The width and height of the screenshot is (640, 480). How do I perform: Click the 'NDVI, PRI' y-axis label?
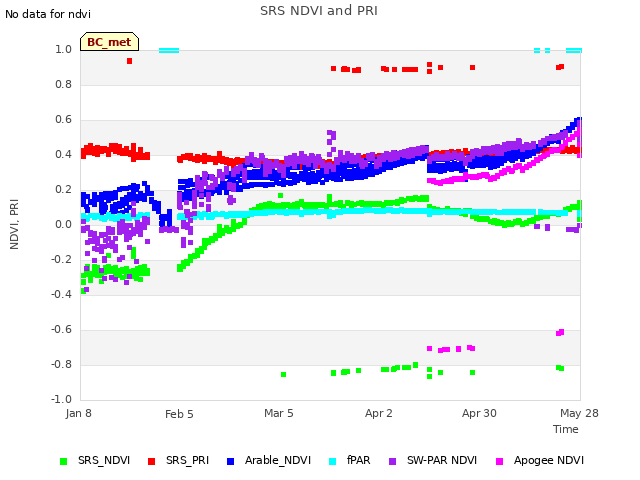tap(14, 224)
